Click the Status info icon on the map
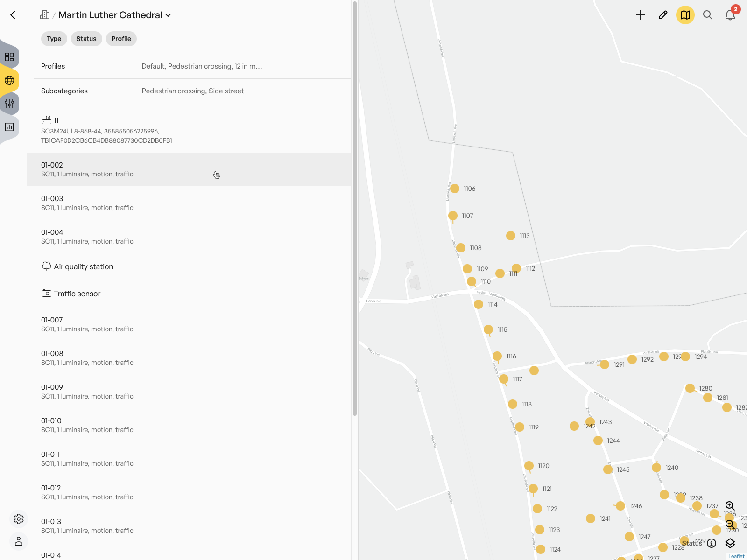 point(712,543)
